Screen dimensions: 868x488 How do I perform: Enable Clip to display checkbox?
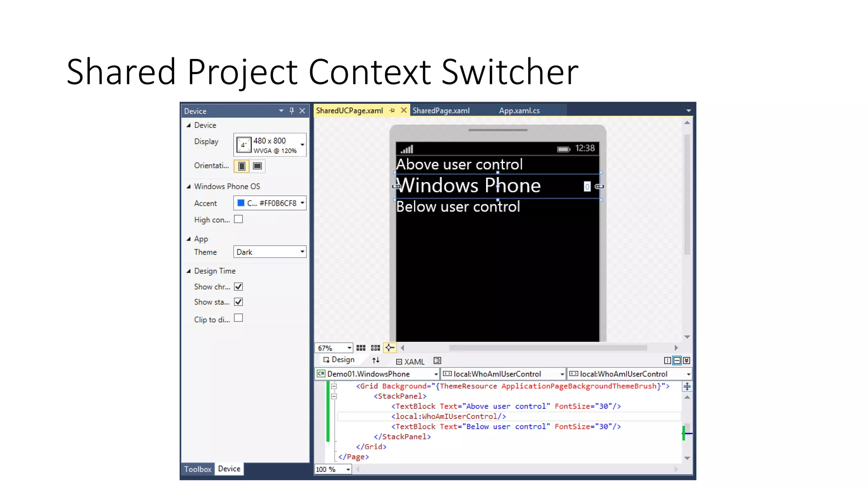[x=239, y=318]
